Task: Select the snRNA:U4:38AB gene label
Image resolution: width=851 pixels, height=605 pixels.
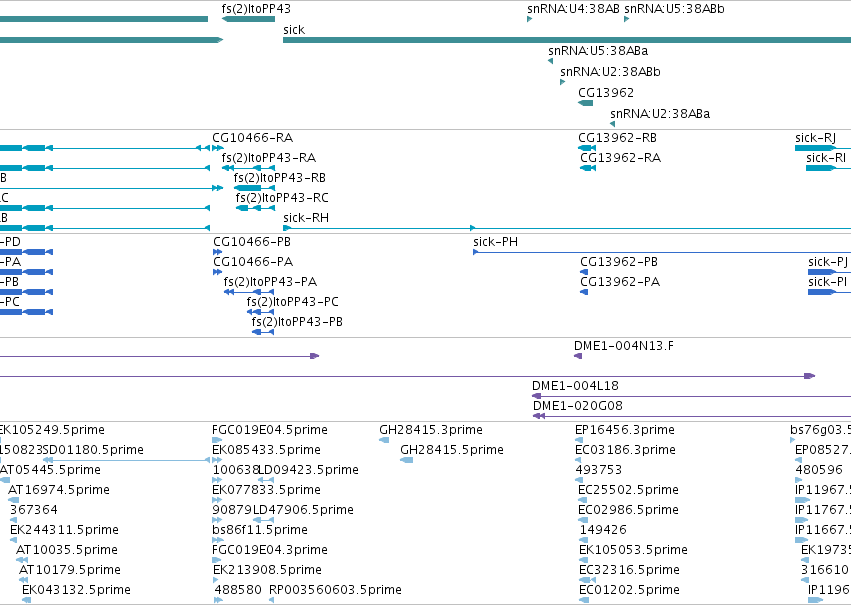Action: pos(573,9)
